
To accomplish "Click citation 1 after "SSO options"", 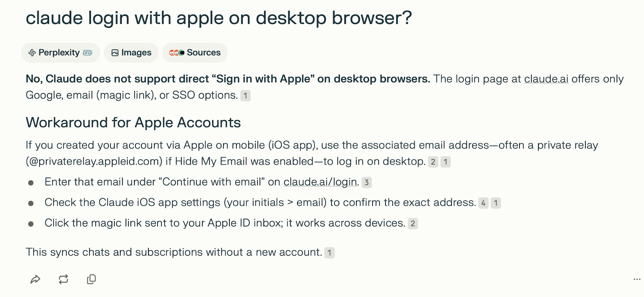I will click(245, 95).
